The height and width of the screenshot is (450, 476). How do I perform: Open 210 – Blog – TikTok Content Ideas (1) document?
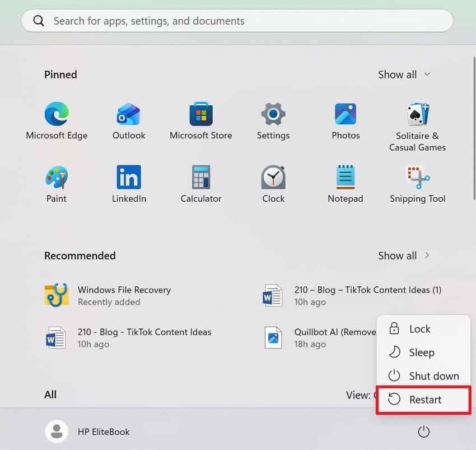[x=352, y=295]
